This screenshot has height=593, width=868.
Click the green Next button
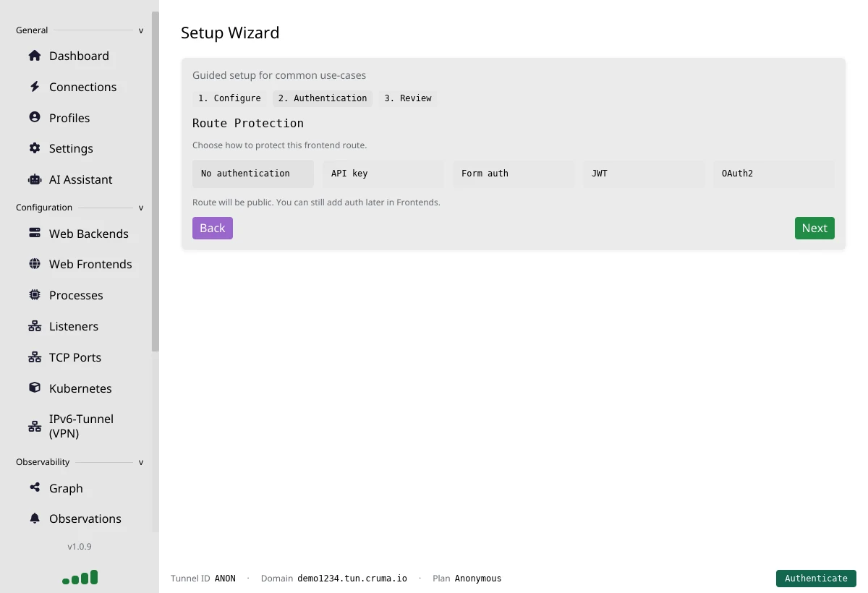pyautogui.click(x=814, y=228)
